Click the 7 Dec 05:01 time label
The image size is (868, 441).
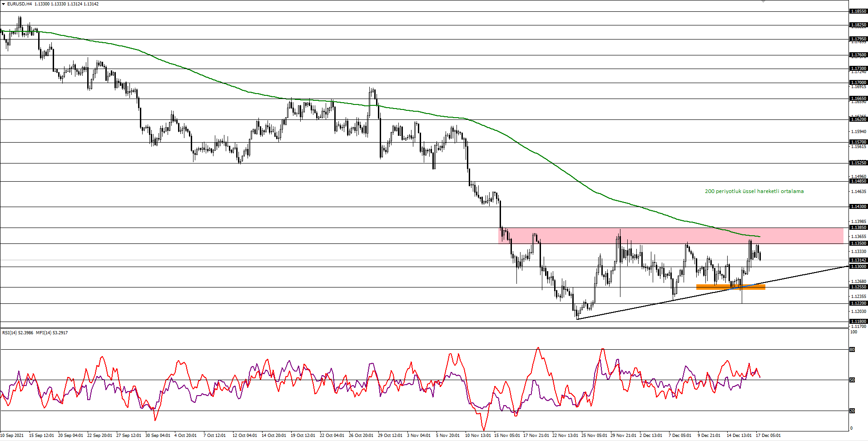coord(680,436)
